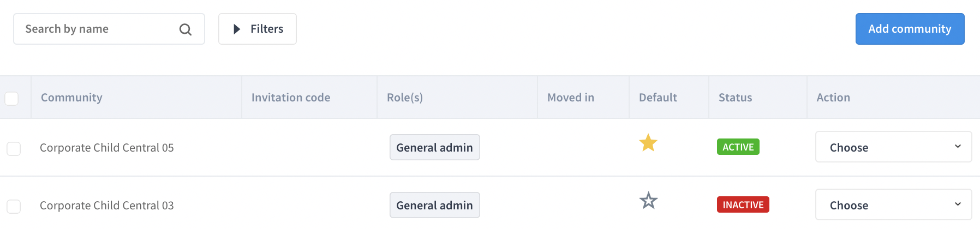Check the Corporate Child Central 05 row checkbox
Image resolution: width=980 pixels, height=229 pixels.
tap(14, 148)
